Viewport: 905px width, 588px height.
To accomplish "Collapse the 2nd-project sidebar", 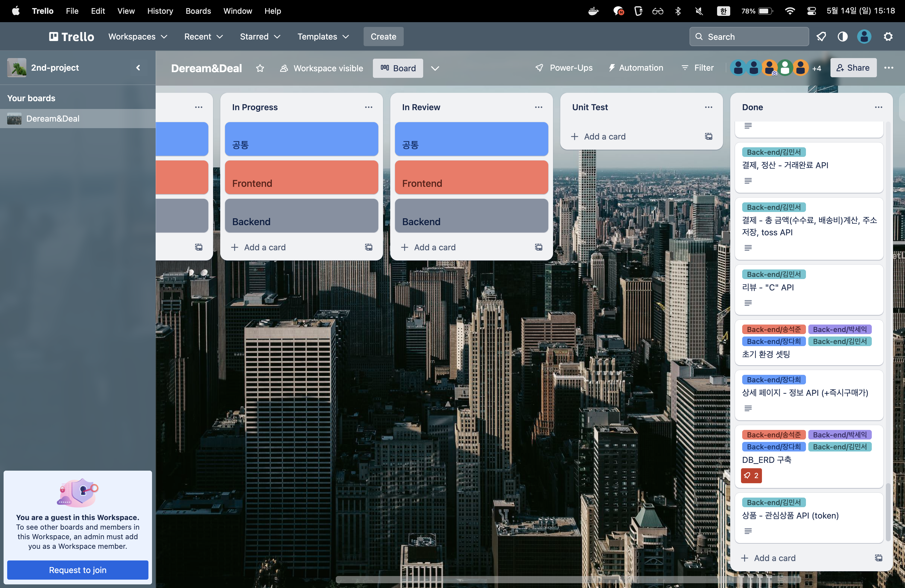I will coord(138,68).
